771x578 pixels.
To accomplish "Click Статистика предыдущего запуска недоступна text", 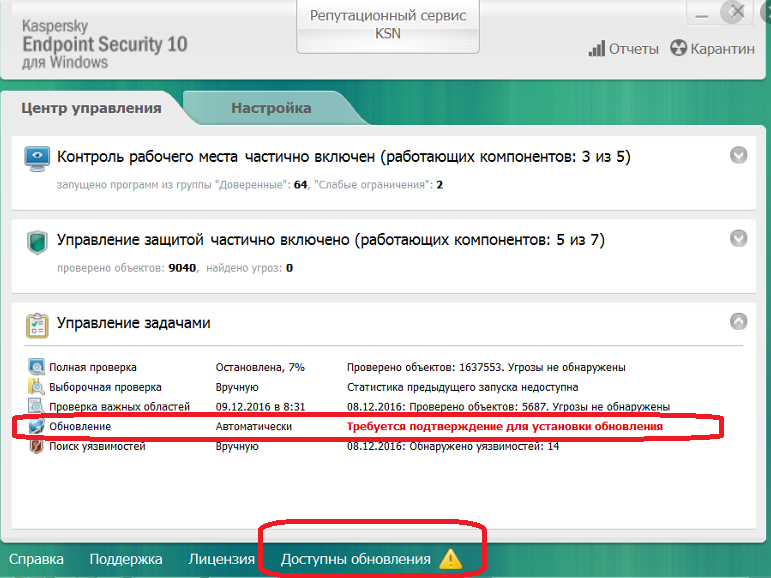I will click(463, 387).
